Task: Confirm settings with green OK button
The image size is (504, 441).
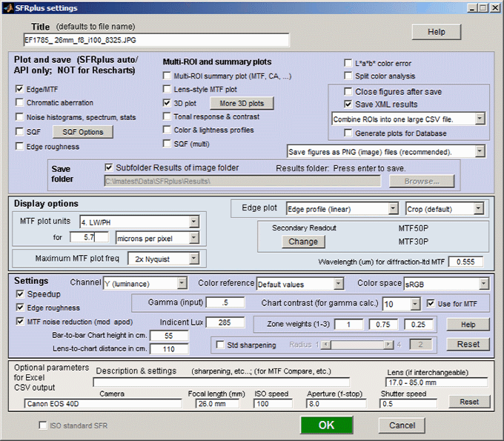Action: coord(327,425)
